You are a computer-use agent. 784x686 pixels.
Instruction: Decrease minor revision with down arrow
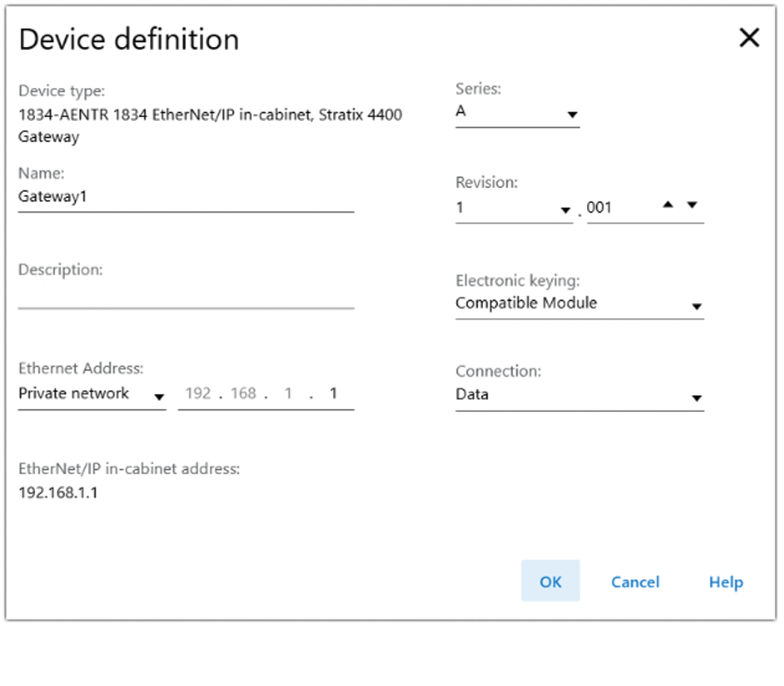coord(692,205)
